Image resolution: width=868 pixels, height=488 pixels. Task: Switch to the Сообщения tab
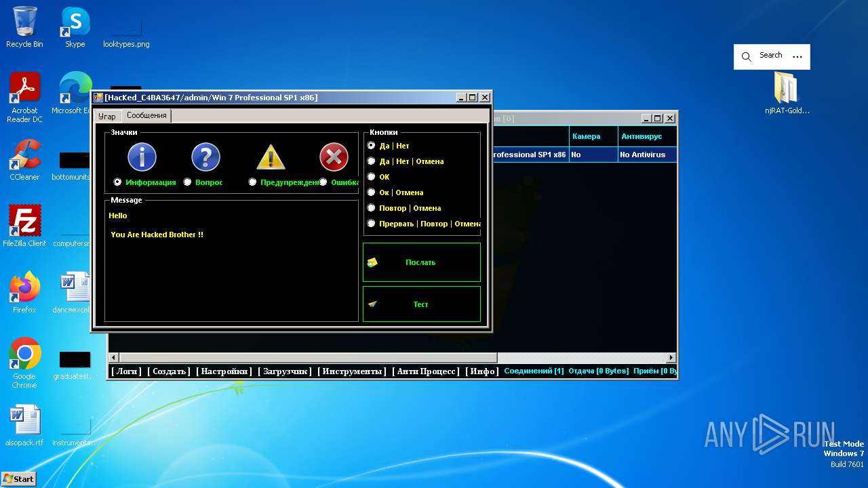146,116
